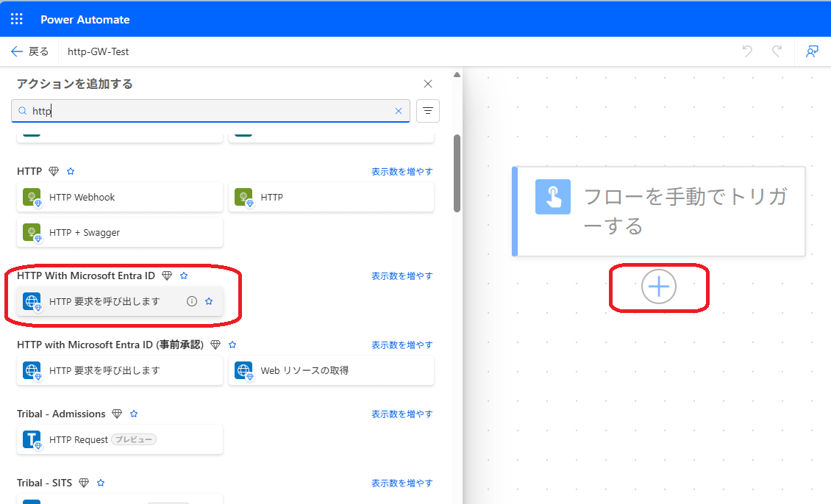Favorite the Entra ID (事前承認) connector

(x=232, y=345)
